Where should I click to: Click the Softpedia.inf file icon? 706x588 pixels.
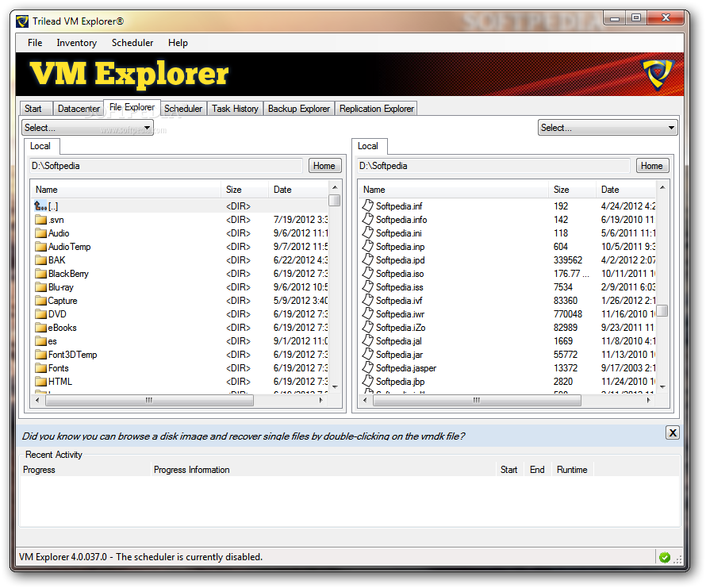click(x=368, y=206)
